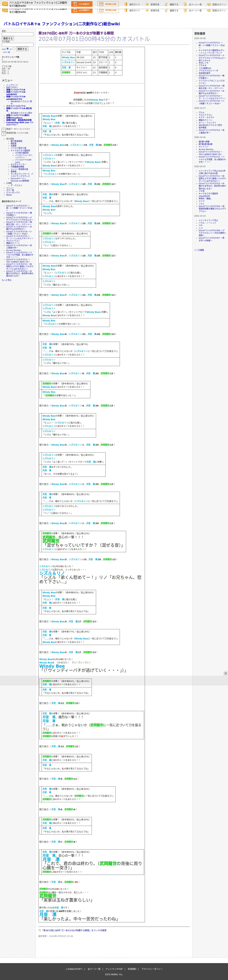228x980 pixels.
Task: Open 代理編集依頼板 link
Action: pyautogui.click(x=17, y=166)
